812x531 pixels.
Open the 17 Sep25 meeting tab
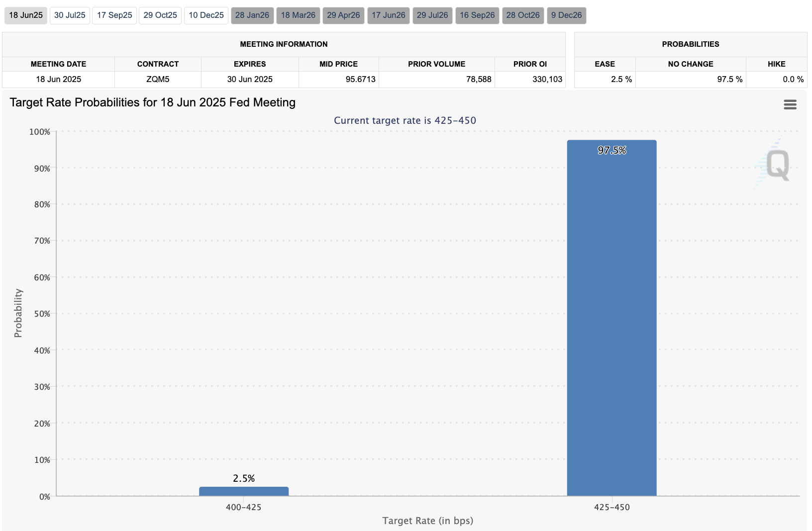pos(114,15)
